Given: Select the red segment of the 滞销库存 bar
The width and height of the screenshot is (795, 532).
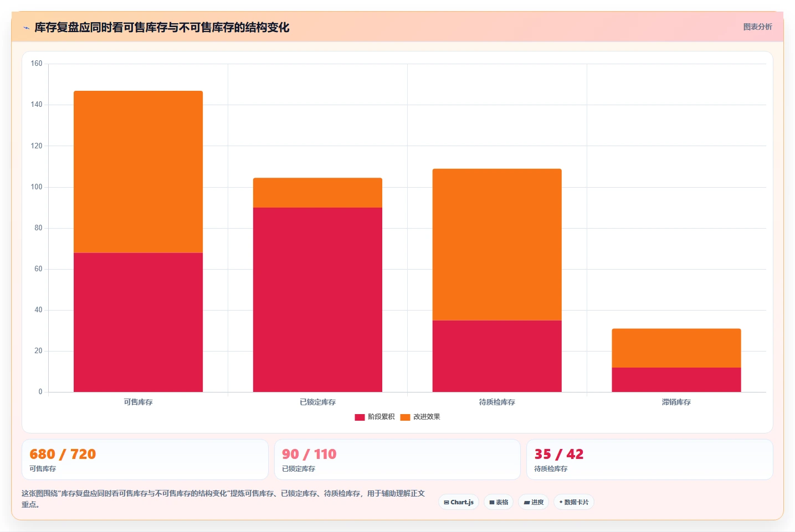Looking at the screenshot, I should tap(676, 380).
